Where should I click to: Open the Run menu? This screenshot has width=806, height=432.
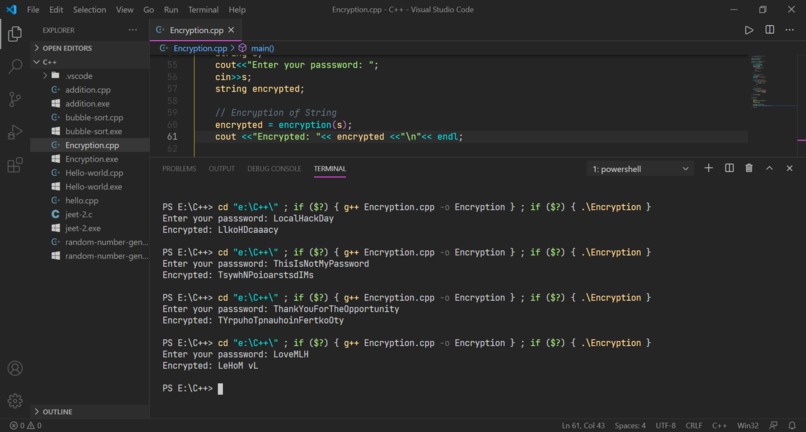point(171,10)
